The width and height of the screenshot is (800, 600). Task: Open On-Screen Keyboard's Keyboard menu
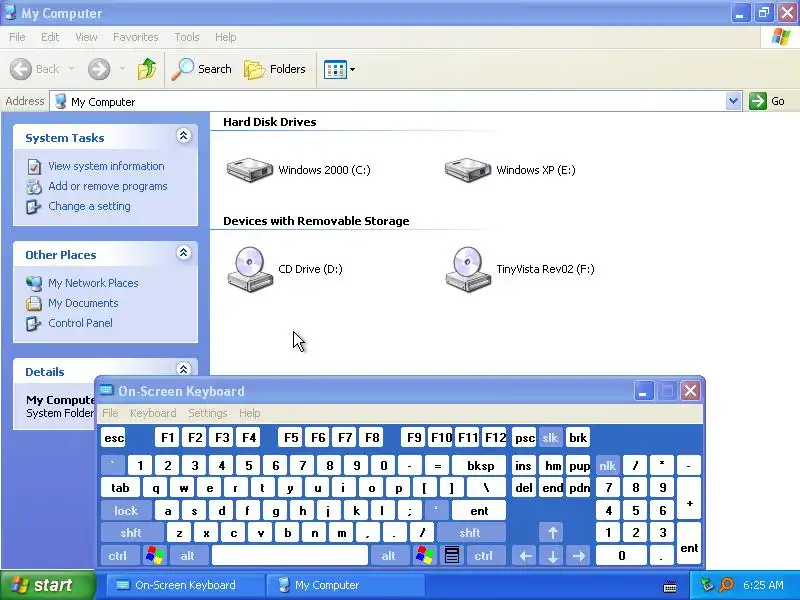pyautogui.click(x=153, y=413)
